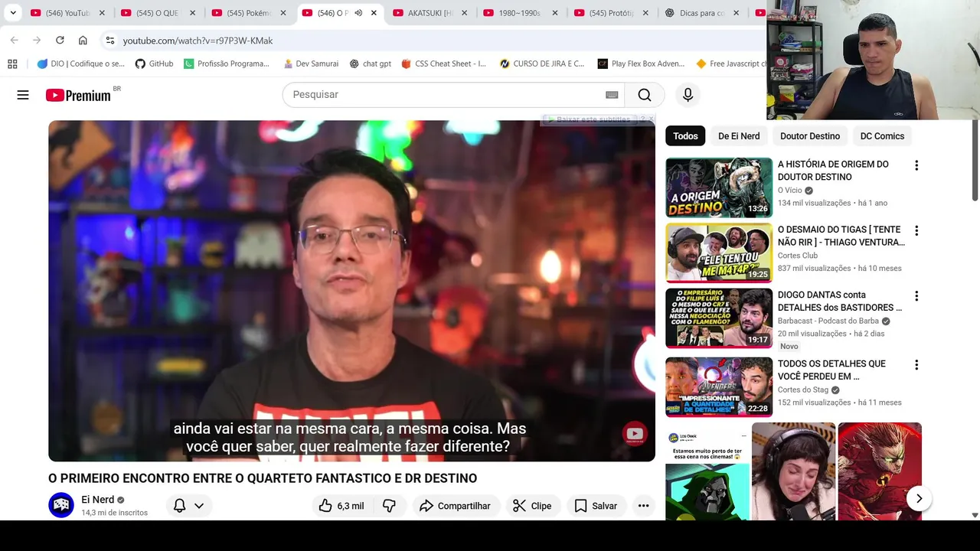980x551 pixels.
Task: Open Cortes do Stag channel link
Action: coord(803,390)
